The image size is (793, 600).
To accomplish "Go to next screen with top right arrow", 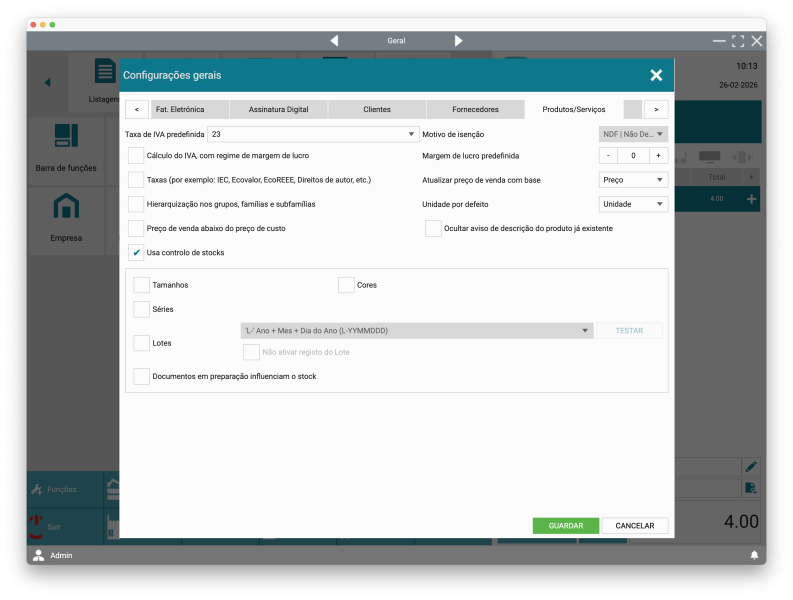I will click(458, 41).
